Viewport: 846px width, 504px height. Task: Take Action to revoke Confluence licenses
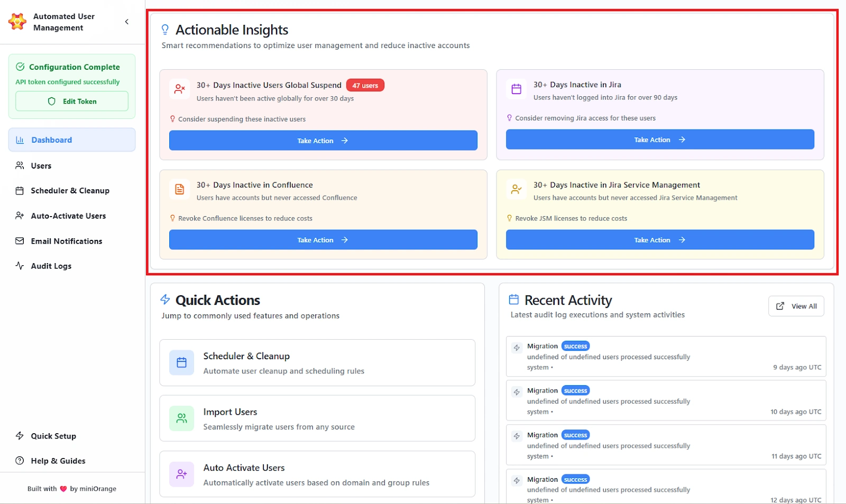tap(323, 239)
